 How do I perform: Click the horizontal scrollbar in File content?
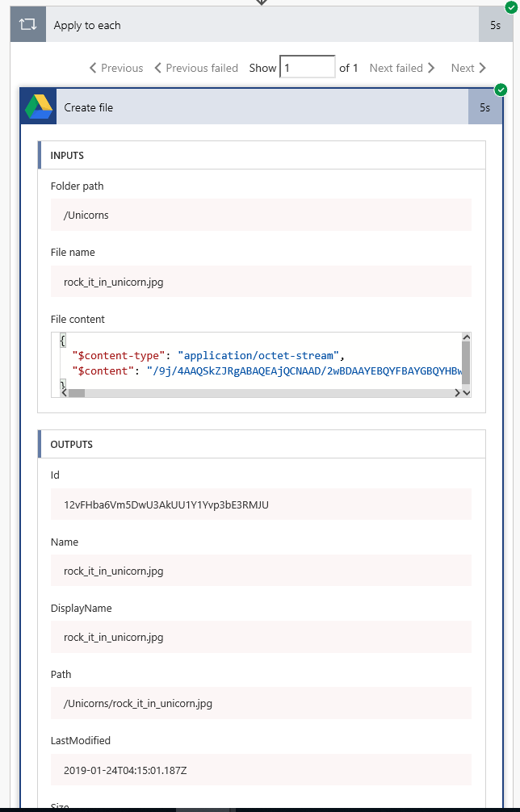[x=76, y=393]
